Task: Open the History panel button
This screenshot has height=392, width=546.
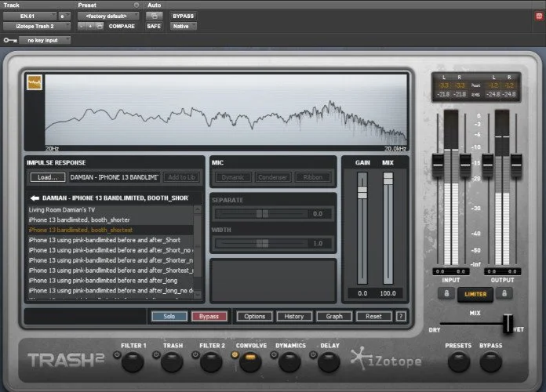Action: [294, 316]
